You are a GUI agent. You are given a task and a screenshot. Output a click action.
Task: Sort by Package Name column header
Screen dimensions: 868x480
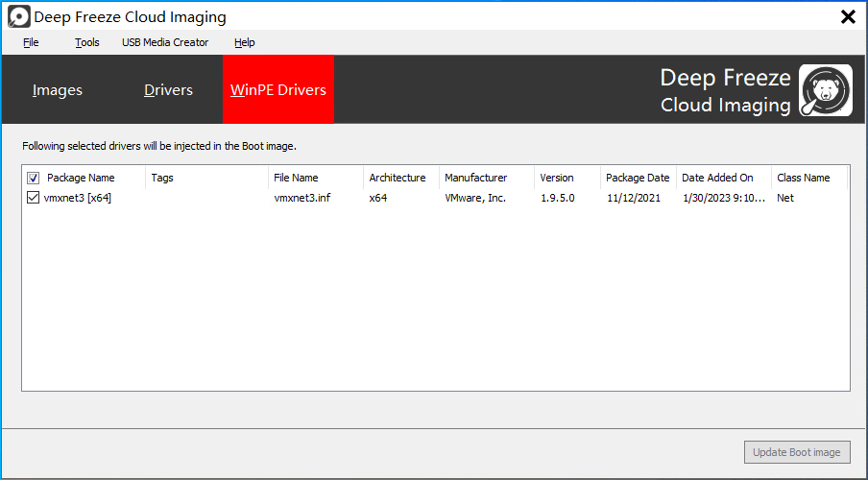tap(81, 178)
